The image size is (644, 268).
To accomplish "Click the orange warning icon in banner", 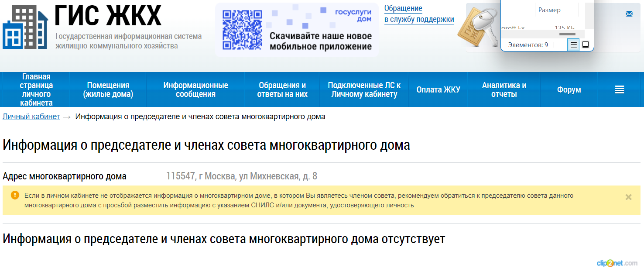I will (15, 195).
